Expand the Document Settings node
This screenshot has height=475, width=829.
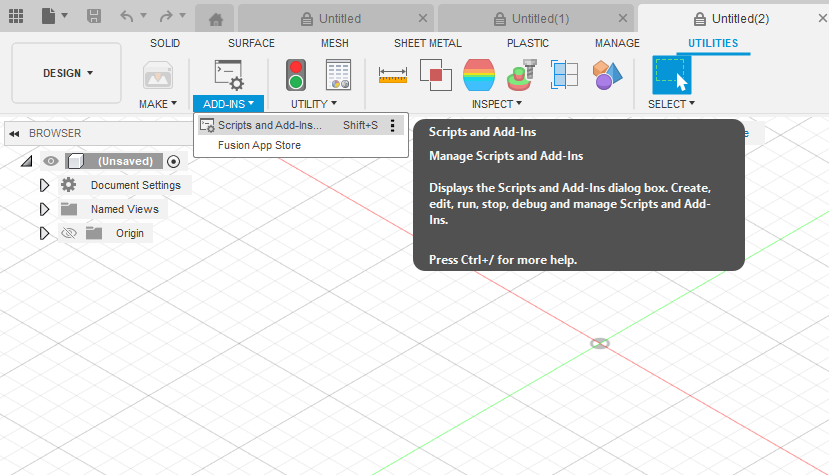click(44, 185)
